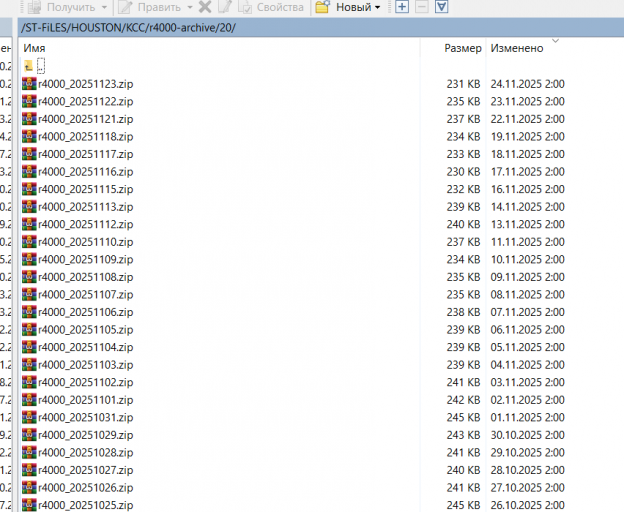Image resolution: width=624 pixels, height=512 pixels.
Task: Sort by Имя column header
Action: pyautogui.click(x=34, y=48)
